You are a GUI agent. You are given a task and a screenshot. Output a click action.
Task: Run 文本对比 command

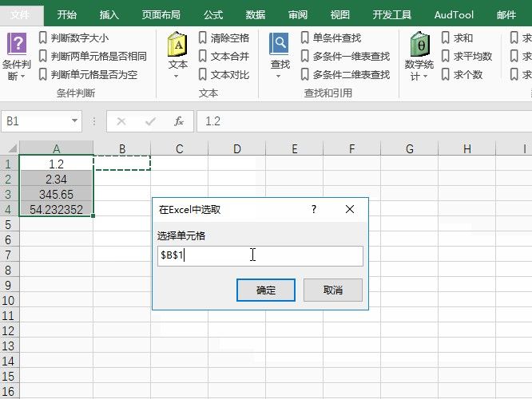pos(224,74)
